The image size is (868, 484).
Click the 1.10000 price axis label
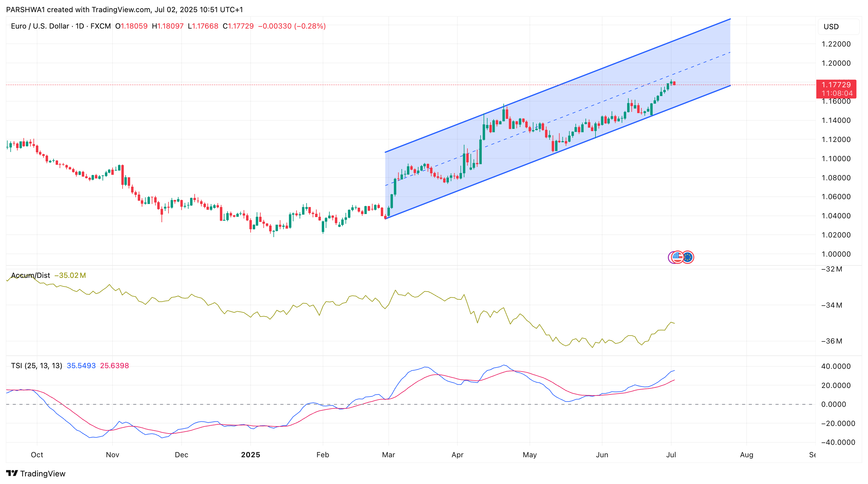(836, 158)
